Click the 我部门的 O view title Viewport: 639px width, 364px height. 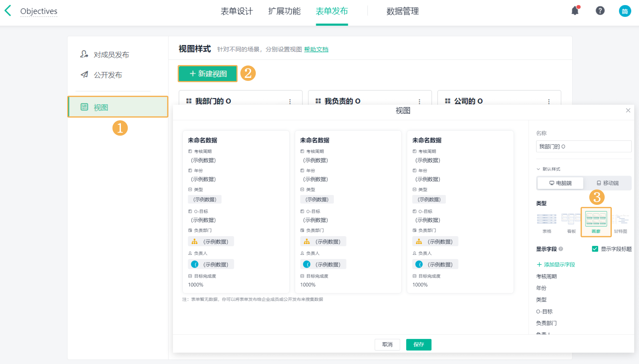click(213, 101)
